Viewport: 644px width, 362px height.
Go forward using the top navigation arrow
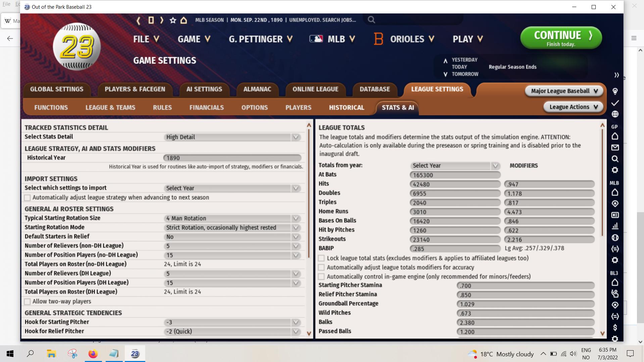tap(162, 20)
